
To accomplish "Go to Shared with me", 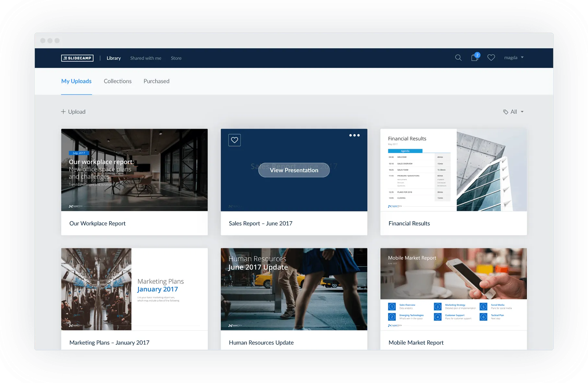I will pos(146,58).
